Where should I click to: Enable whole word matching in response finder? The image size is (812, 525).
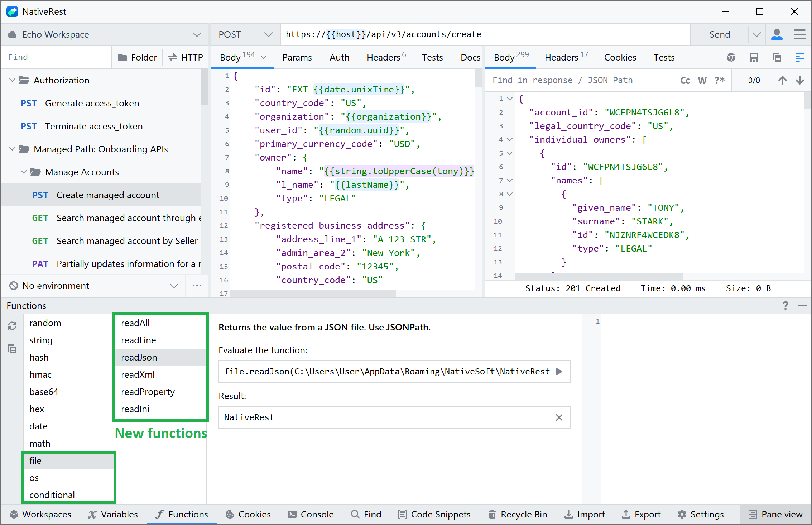[702, 80]
